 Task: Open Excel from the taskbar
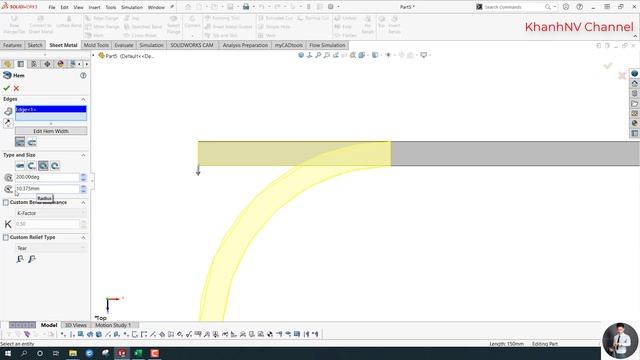click(x=138, y=353)
